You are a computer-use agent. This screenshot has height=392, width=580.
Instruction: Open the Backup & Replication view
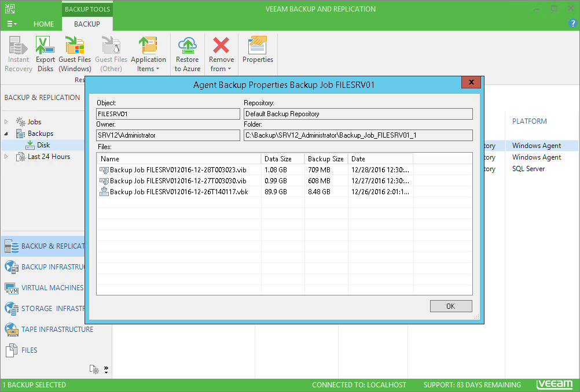[x=43, y=246]
